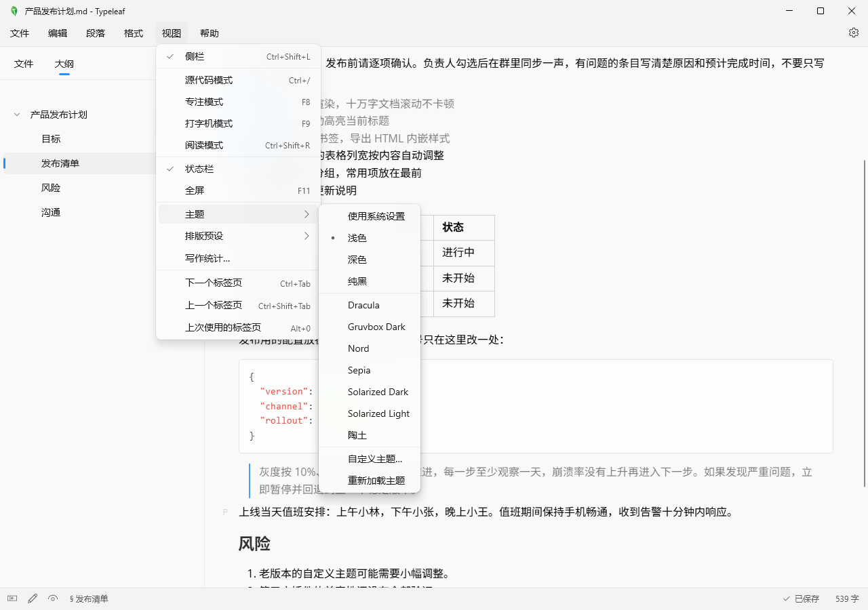The height and width of the screenshot is (610, 868).
Task: Toggle the 状态栏 checked menu item
Action: point(238,169)
